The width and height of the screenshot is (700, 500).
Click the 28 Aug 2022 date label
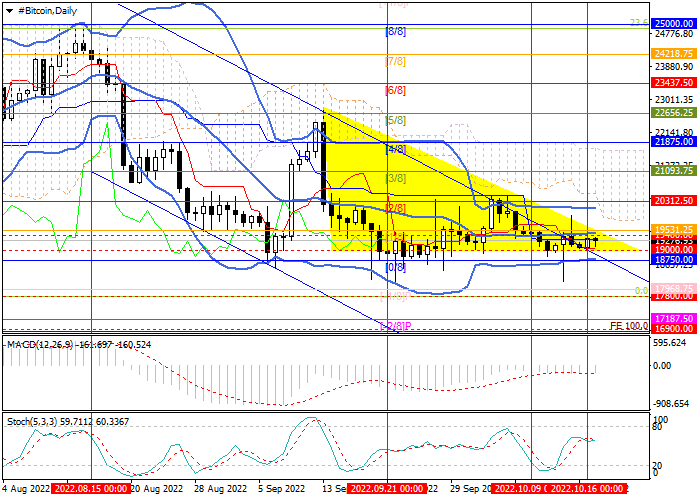tap(221, 488)
